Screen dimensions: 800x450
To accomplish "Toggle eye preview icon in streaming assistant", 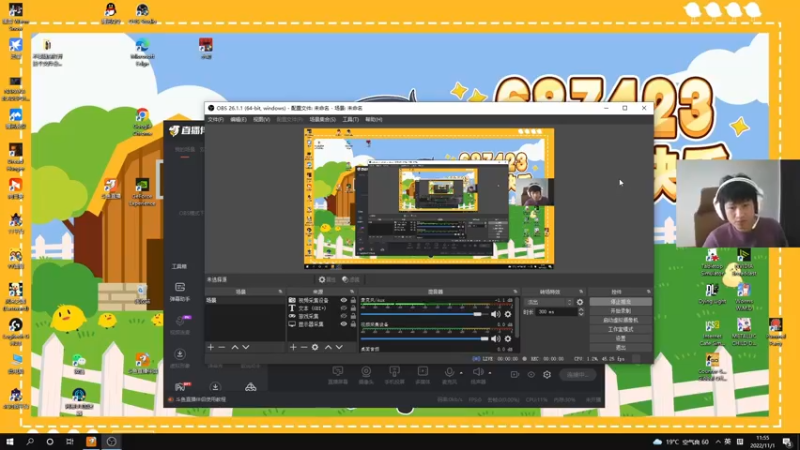I will [531, 374].
